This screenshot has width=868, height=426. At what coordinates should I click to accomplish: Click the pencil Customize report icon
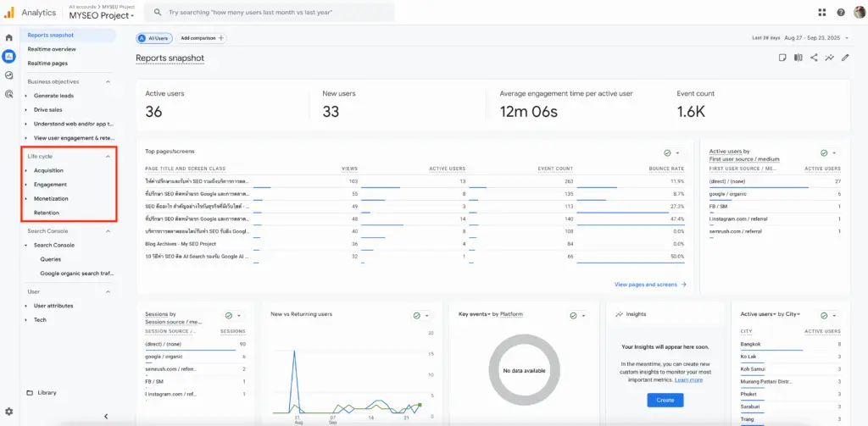[x=844, y=58]
